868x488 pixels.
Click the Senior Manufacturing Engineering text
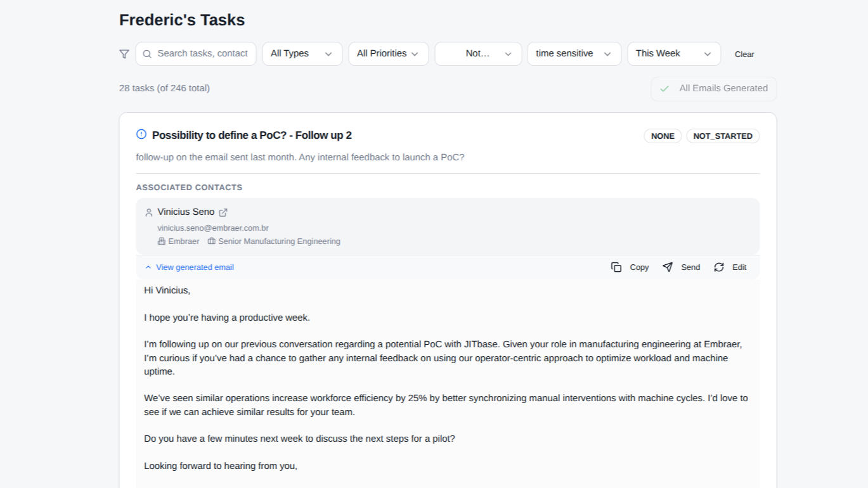point(279,241)
